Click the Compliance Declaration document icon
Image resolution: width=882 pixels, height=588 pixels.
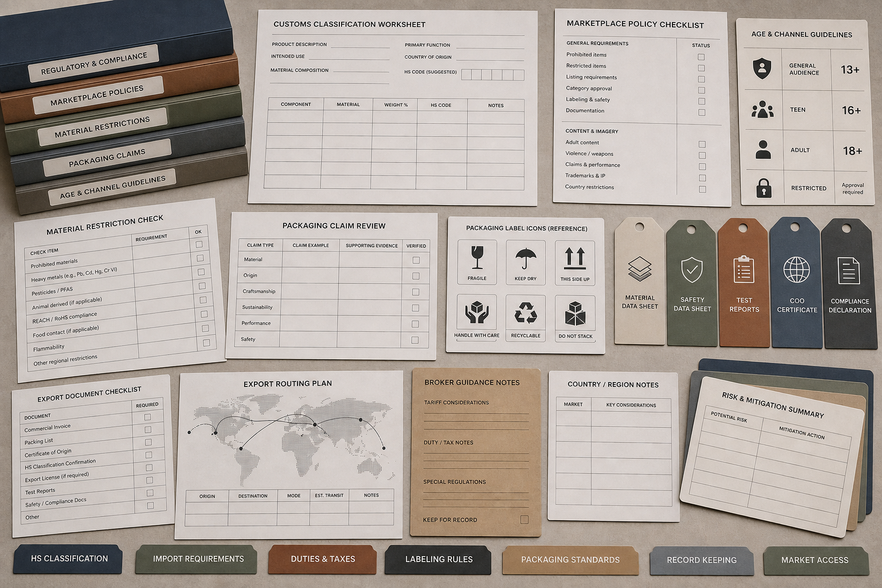[849, 270]
